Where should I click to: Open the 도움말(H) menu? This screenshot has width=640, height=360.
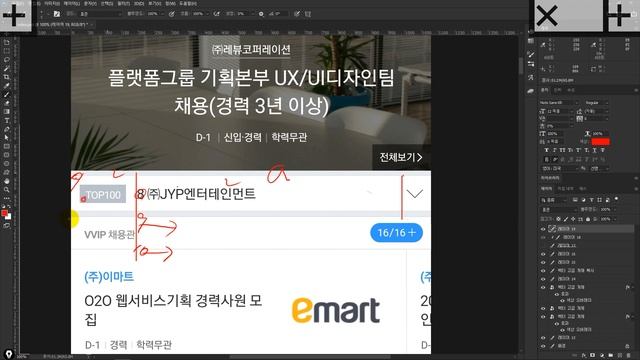click(x=187, y=3)
